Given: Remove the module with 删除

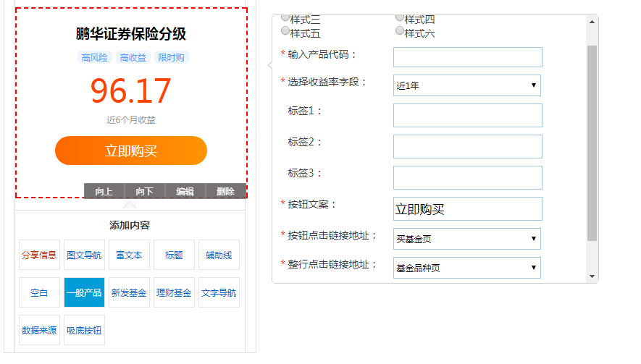Looking at the screenshot, I should coord(226,191).
